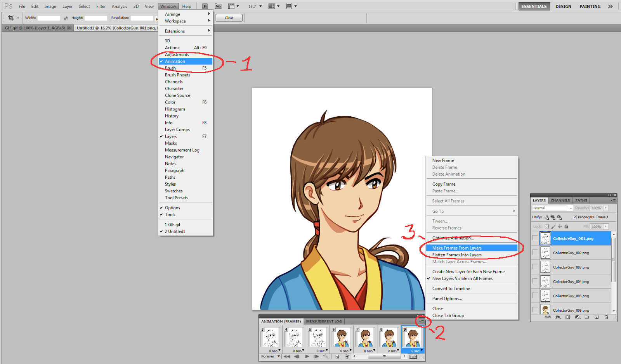Switch to the Painting workspace
The height and width of the screenshot is (364, 621).
click(x=590, y=6)
